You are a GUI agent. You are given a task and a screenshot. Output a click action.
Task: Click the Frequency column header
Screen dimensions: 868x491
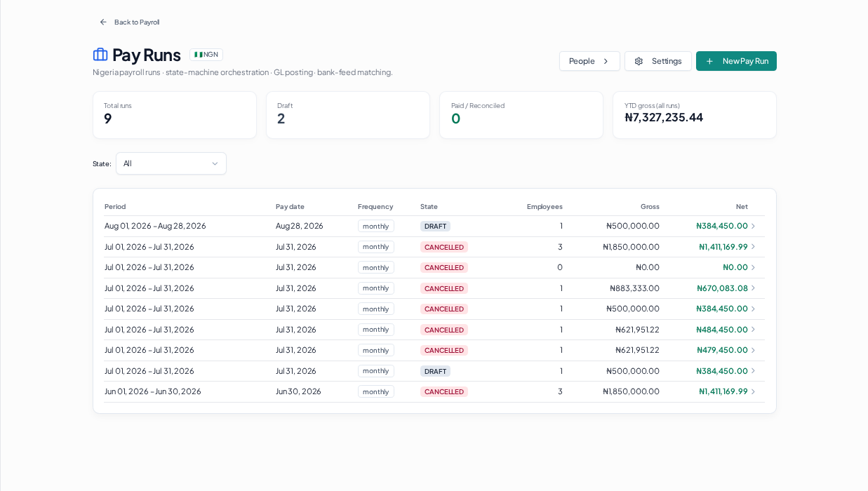tap(375, 206)
